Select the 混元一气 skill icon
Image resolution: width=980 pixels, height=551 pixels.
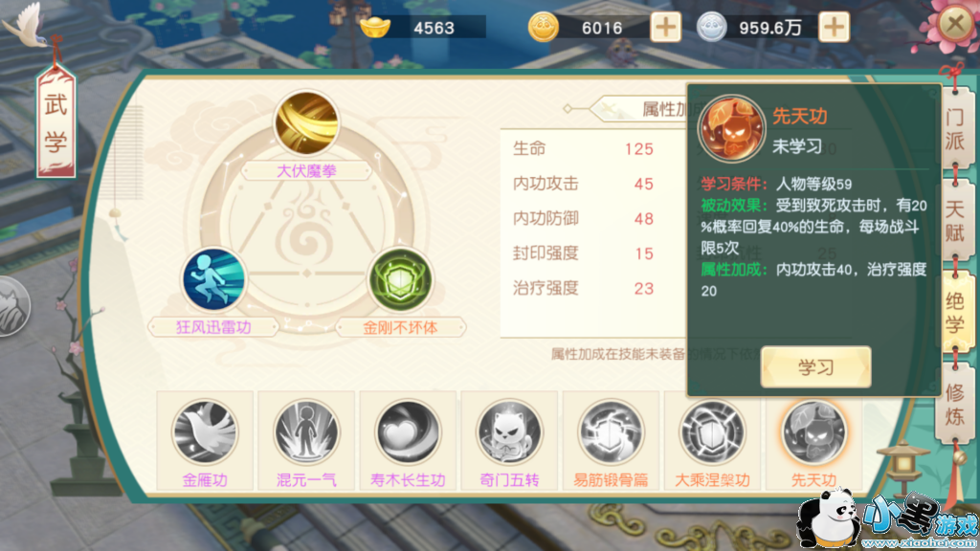point(306,432)
